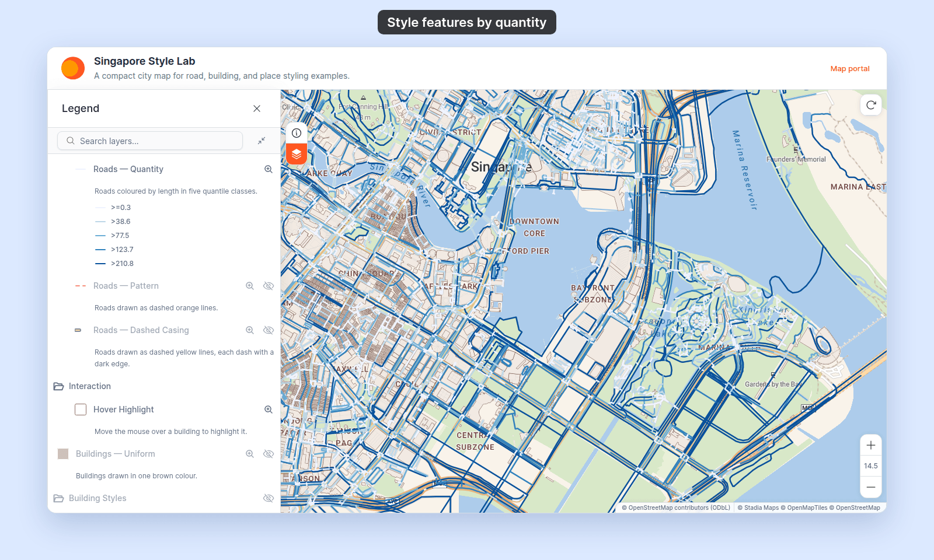Click the Search layers input field

pos(150,141)
